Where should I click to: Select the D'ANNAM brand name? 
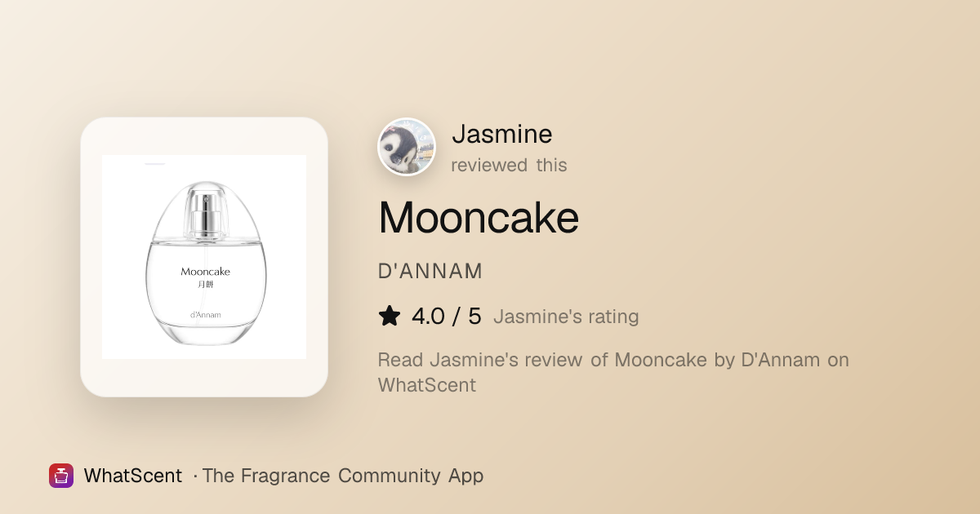pos(430,271)
